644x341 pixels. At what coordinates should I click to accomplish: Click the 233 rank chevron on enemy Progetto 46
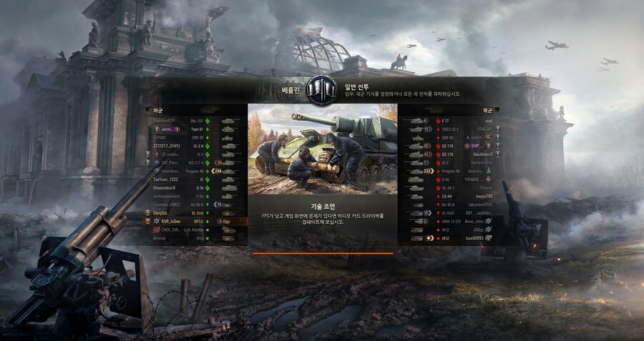click(x=428, y=171)
